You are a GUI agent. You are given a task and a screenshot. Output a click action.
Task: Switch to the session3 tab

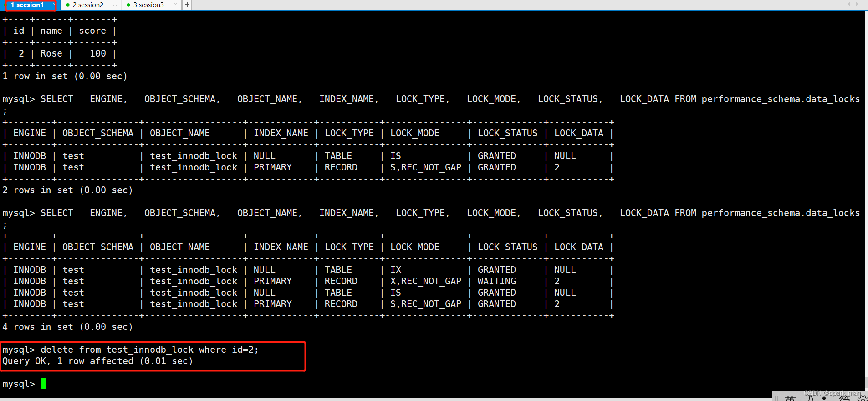click(151, 5)
